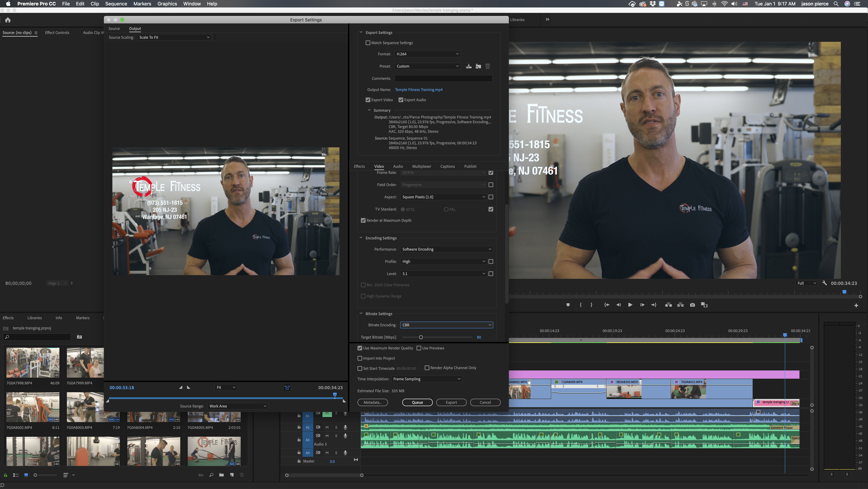The height and width of the screenshot is (489, 868).
Task: Open the Aspect Square Pixels dropdown
Action: [x=444, y=197]
